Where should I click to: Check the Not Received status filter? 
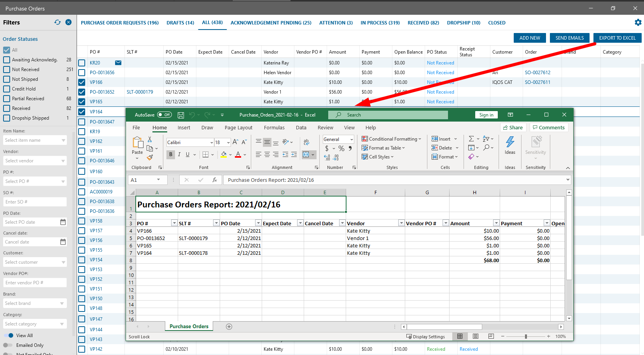pyautogui.click(x=7, y=70)
